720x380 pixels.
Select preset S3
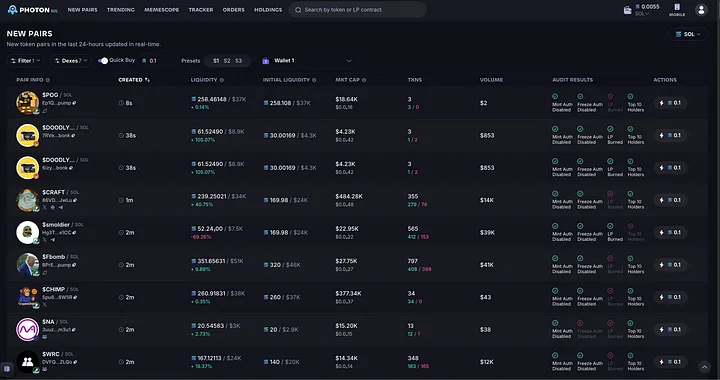point(238,61)
